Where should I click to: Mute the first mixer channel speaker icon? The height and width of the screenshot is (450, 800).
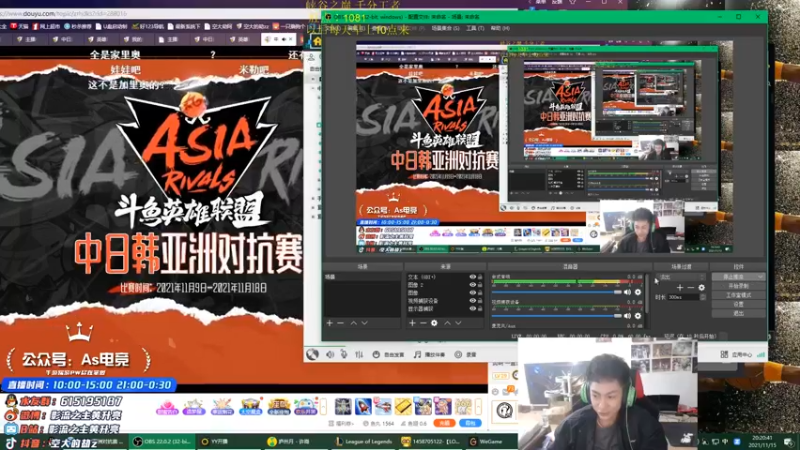click(627, 292)
